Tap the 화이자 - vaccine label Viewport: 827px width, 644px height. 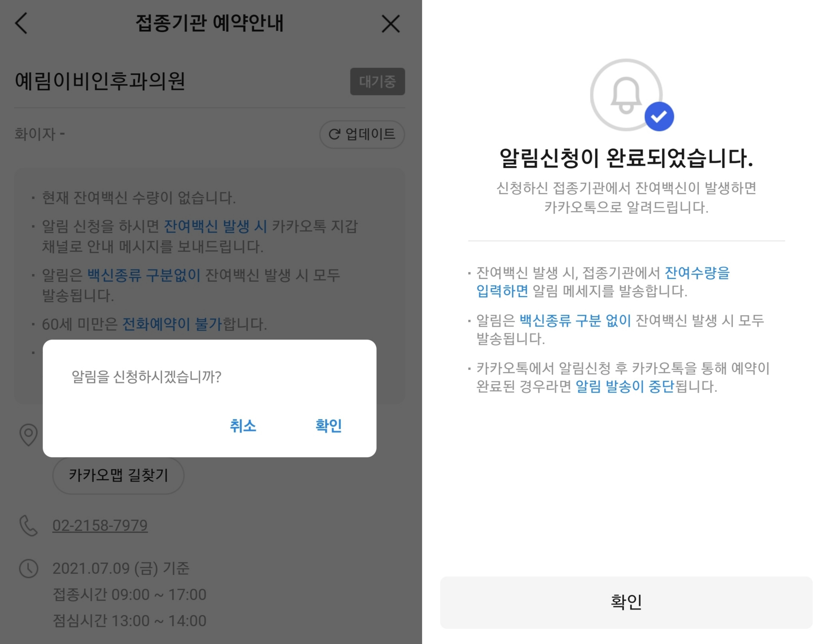click(40, 134)
